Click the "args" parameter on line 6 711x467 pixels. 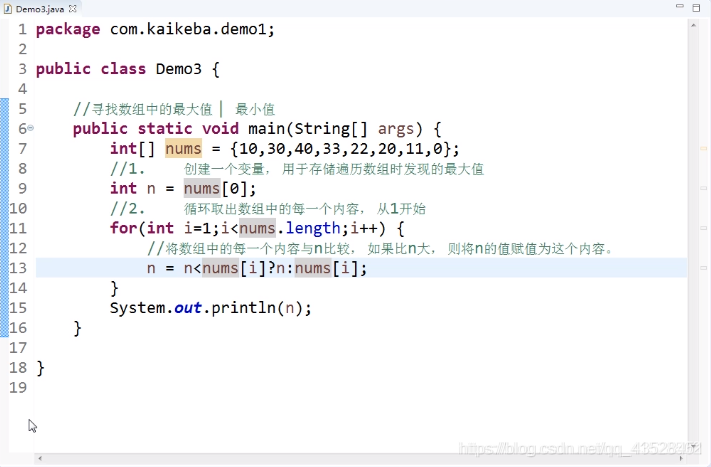tap(396, 130)
